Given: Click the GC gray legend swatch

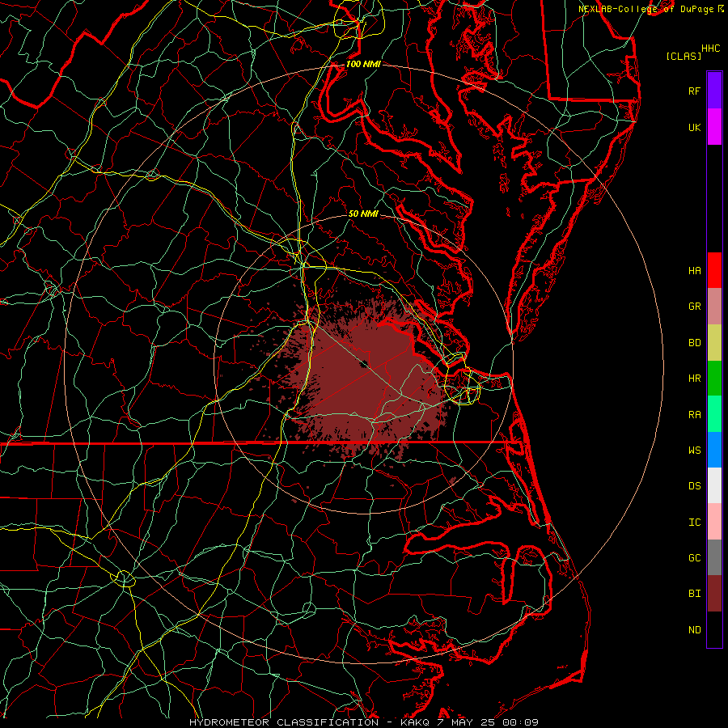Looking at the screenshot, I should pyautogui.click(x=714, y=557).
